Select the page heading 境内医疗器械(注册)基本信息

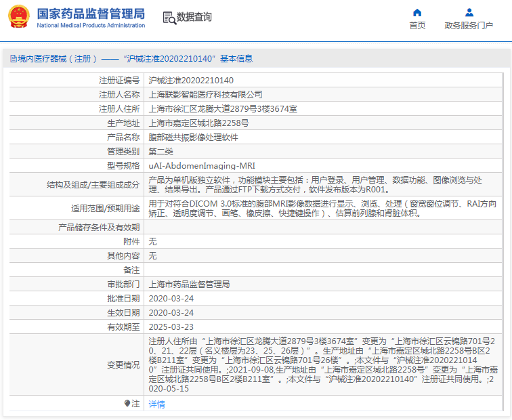pos(135,59)
